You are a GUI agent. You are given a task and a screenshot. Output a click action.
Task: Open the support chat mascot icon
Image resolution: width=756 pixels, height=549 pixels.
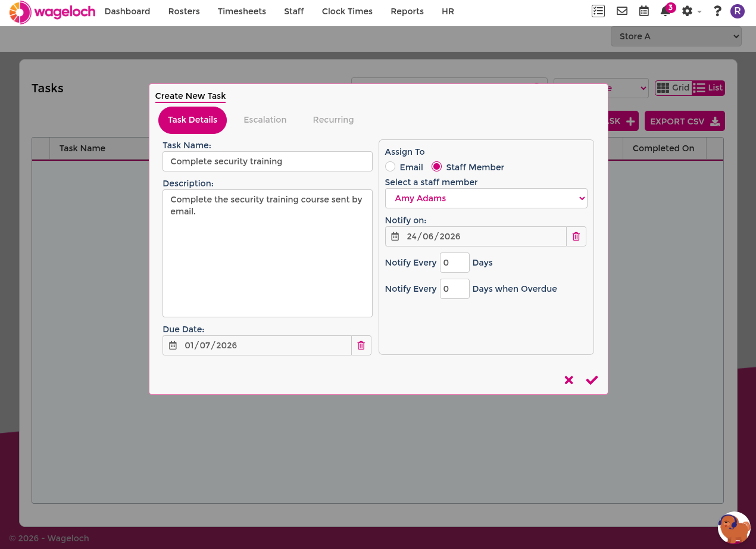[x=734, y=528]
